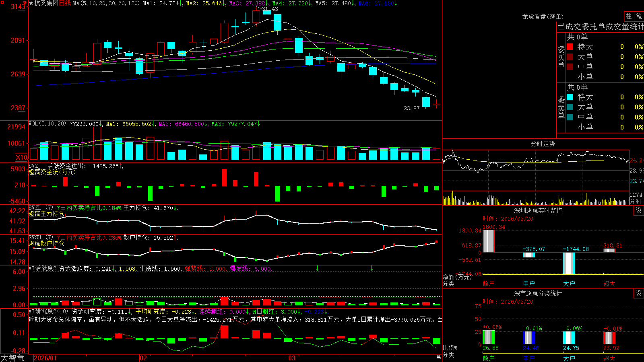The width and height of the screenshot is (644, 362).
Task: Click the 31.43 high price label
Action: (270, 9)
